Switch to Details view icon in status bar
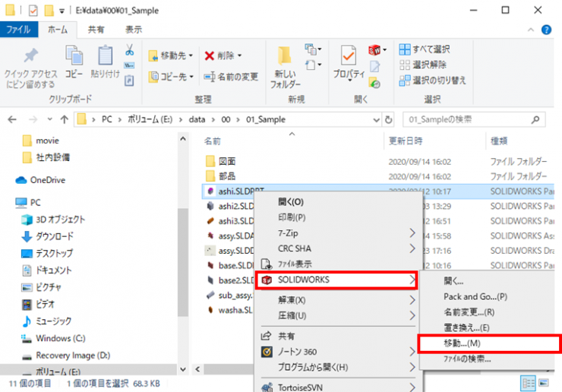This screenshot has height=392, width=562. pos(528,383)
